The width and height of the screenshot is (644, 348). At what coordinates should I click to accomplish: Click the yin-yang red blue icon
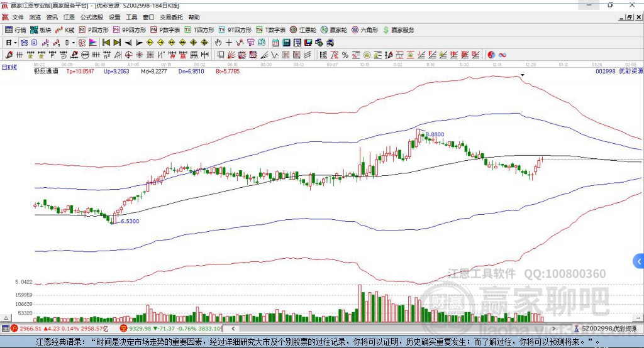491,55
